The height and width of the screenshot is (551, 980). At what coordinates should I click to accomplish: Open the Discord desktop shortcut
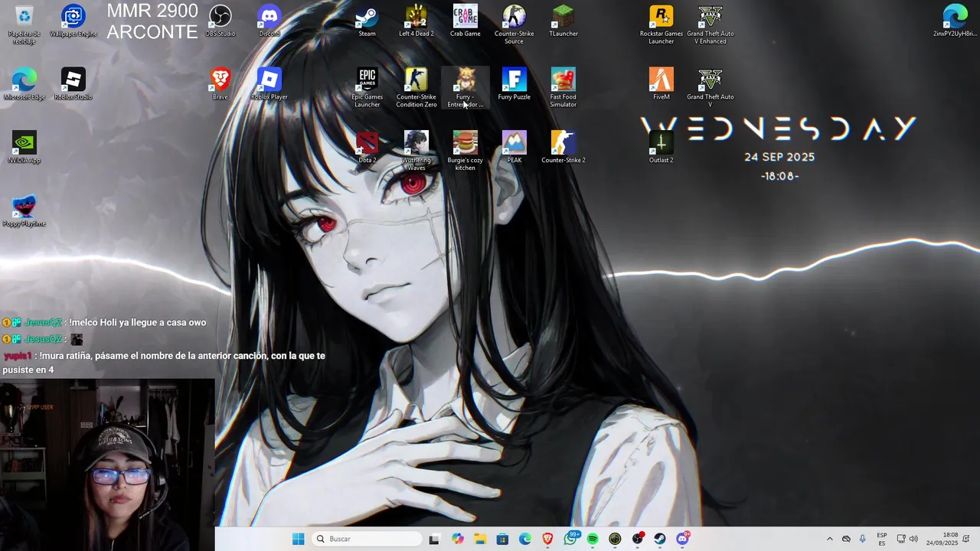point(269,21)
